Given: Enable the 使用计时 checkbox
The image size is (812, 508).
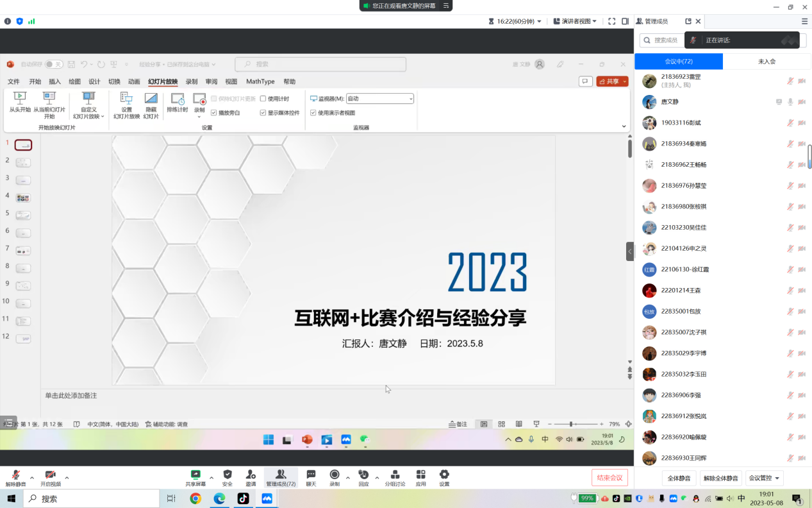Looking at the screenshot, I should click(262, 98).
